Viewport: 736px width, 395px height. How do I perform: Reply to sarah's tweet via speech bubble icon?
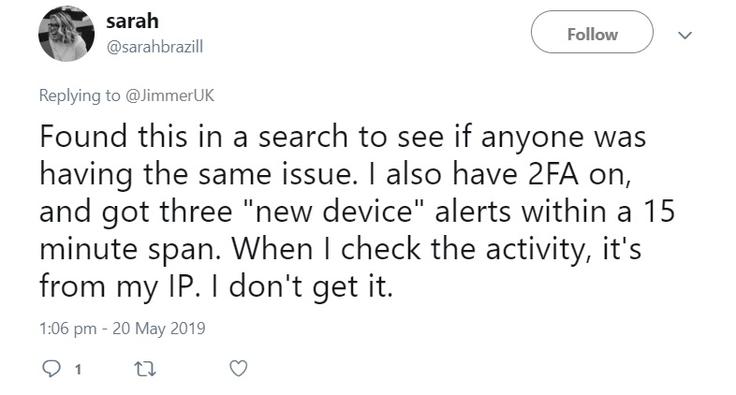pyautogui.click(x=52, y=369)
